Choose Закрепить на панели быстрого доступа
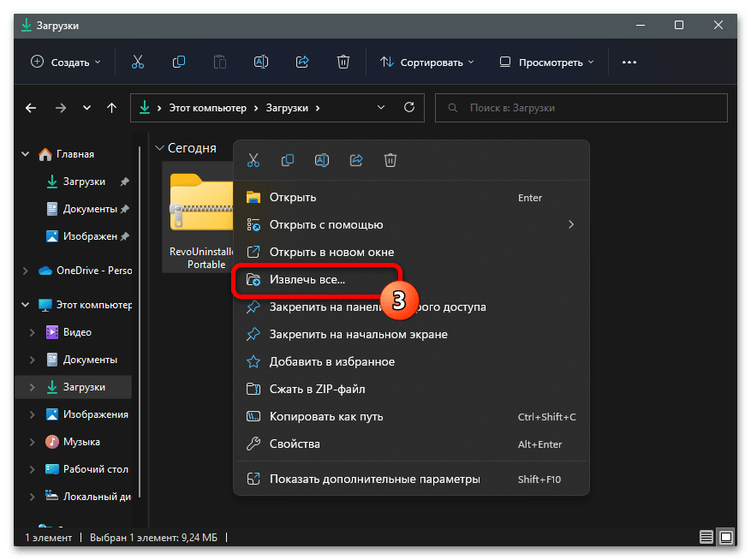Viewport: 751px width, 560px height. coord(411,307)
